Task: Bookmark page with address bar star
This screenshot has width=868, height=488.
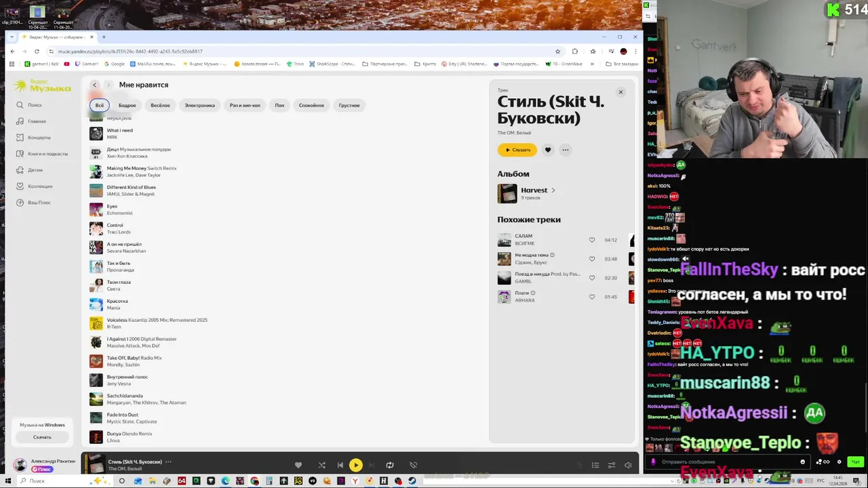Action: pyautogui.click(x=558, y=52)
